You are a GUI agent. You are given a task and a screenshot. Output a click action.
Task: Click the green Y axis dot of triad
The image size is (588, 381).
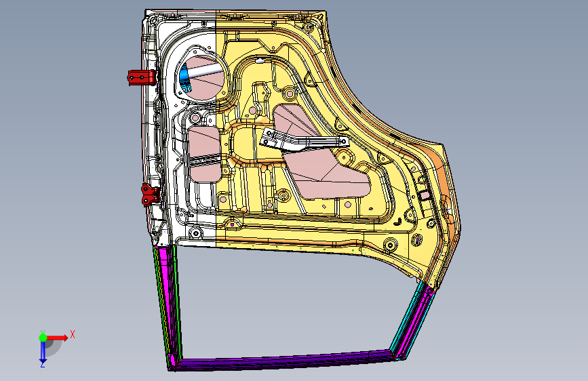click(43, 338)
